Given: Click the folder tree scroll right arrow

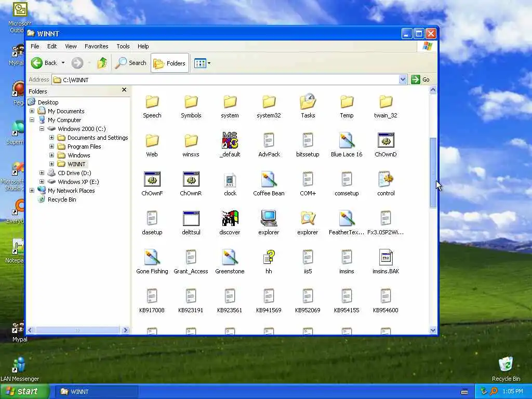Looking at the screenshot, I should [125, 330].
